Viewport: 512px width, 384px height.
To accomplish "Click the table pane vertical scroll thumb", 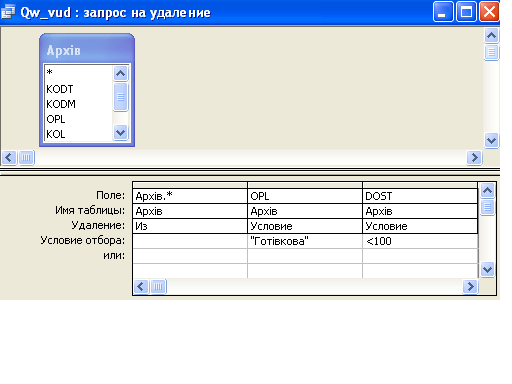I will [x=491, y=52].
